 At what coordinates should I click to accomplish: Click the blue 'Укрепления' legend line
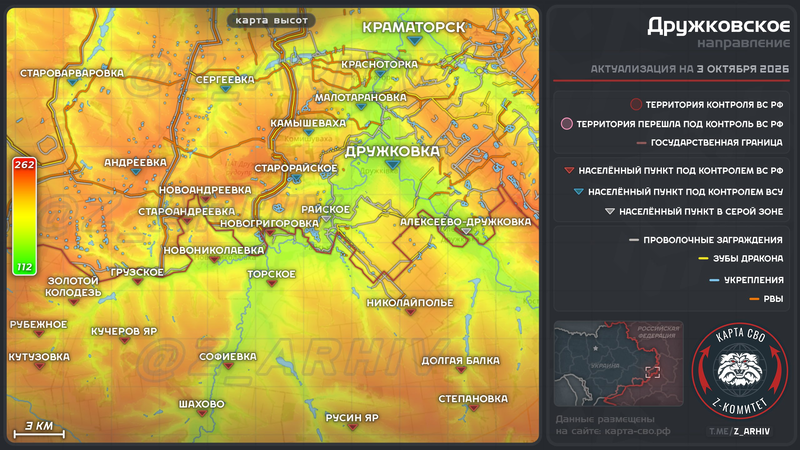tap(714, 280)
